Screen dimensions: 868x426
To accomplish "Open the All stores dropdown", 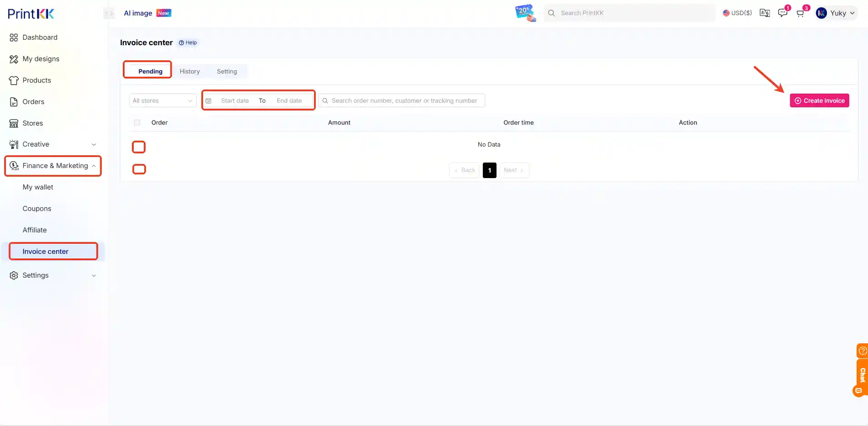I will click(x=162, y=100).
